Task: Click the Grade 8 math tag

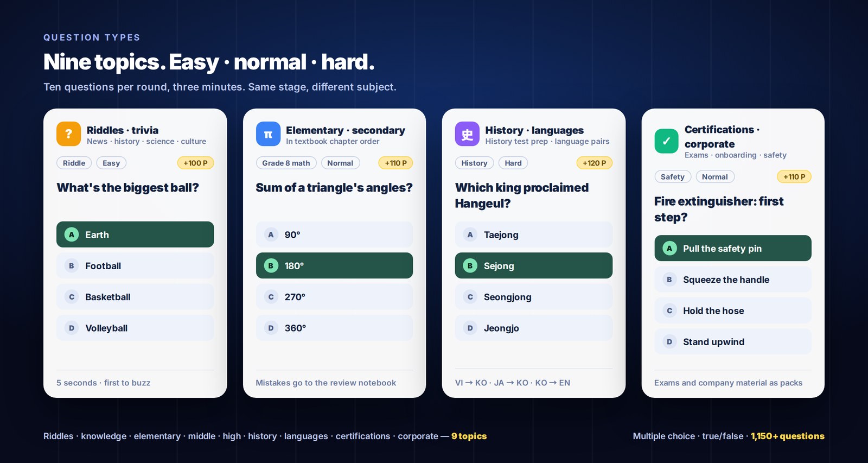Action: click(x=286, y=163)
